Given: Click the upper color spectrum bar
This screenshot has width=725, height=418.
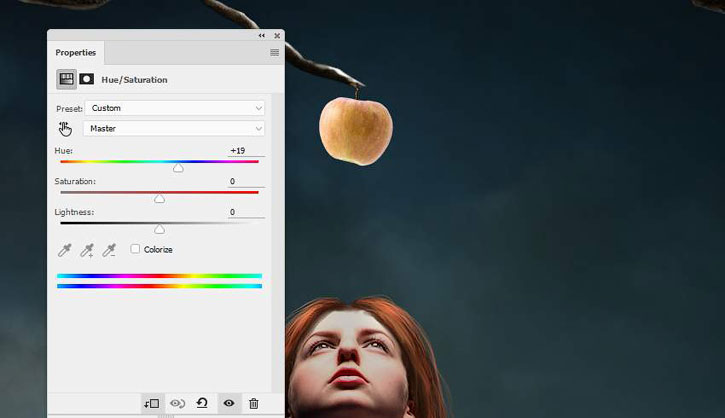Looking at the screenshot, I should (x=160, y=276).
